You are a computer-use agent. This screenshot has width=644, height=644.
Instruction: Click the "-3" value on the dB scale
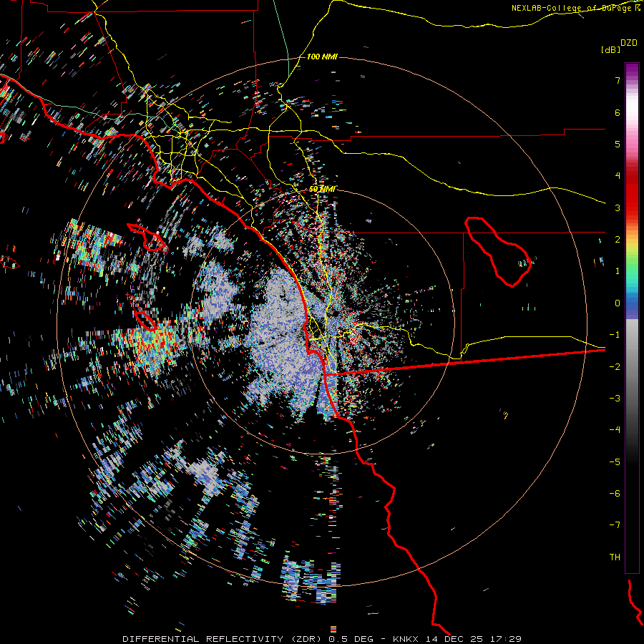pos(615,399)
